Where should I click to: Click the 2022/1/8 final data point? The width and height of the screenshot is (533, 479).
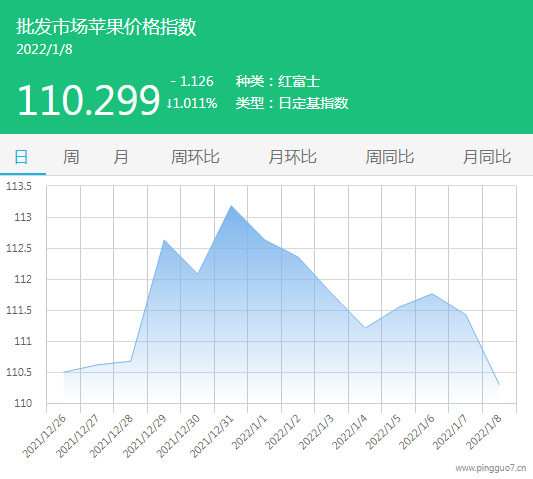[499, 384]
